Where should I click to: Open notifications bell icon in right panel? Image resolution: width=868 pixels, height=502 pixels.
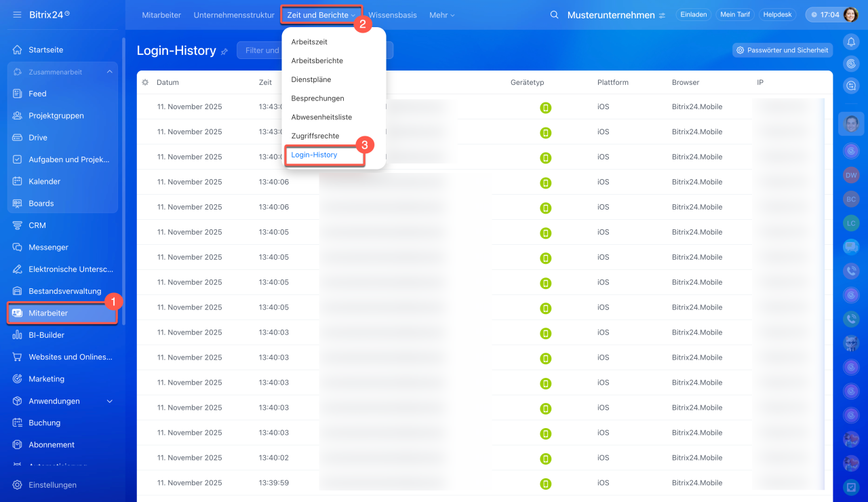851,42
